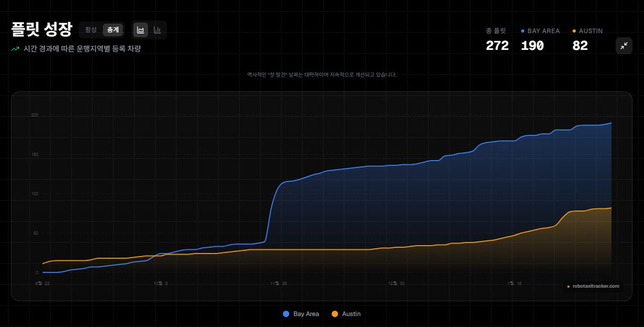
Task: Click the x-axis date 8월 22
Action: click(x=43, y=284)
